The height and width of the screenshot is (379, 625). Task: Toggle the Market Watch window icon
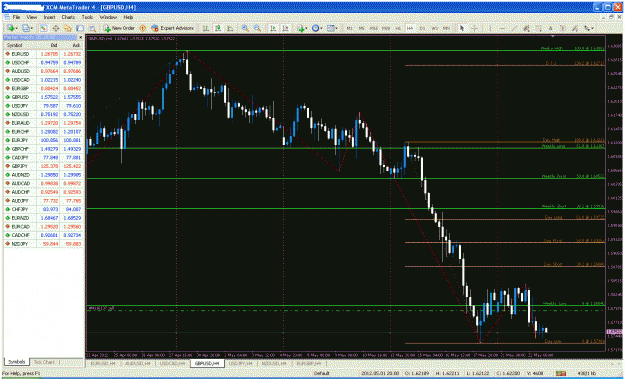43,28
